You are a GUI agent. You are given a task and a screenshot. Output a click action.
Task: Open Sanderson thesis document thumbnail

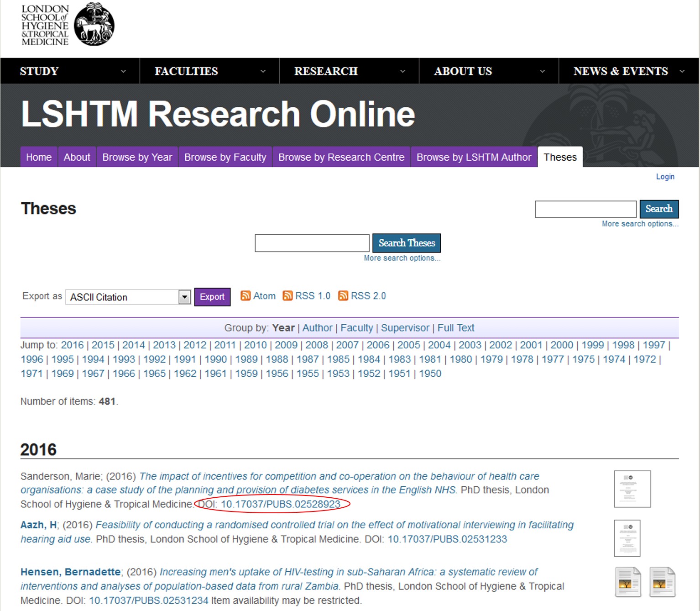coord(632,489)
